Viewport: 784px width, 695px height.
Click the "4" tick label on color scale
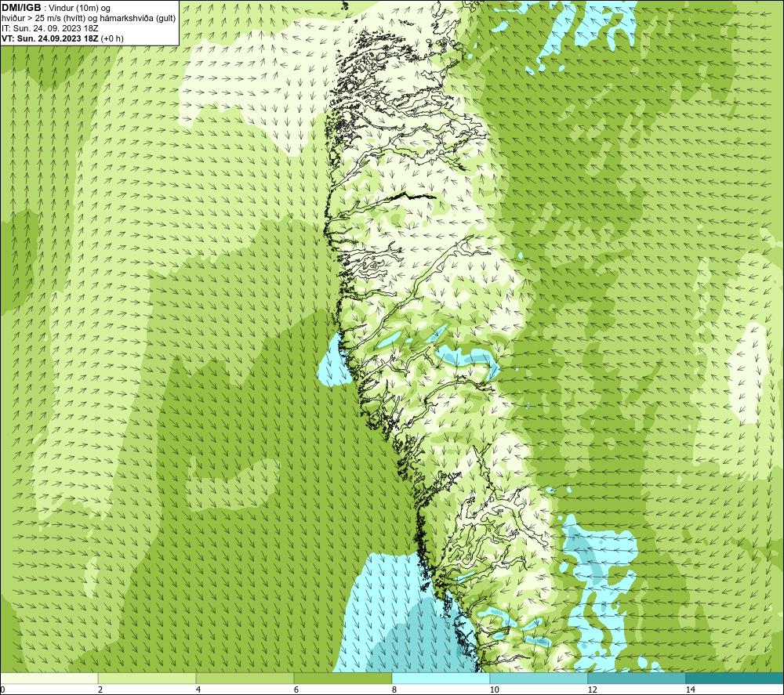pyautogui.click(x=198, y=690)
